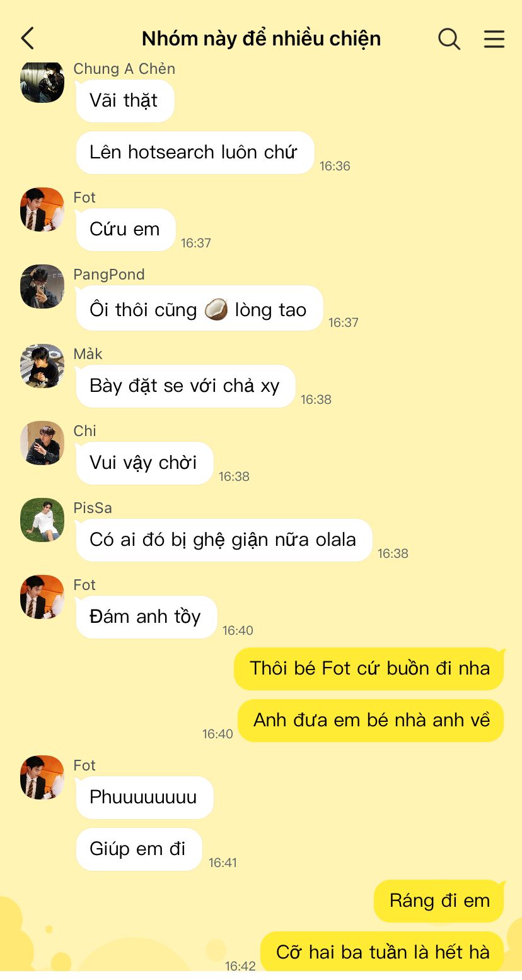
Task: Tap the 'Bày đặt se với chả xy' message
Action: 185,386
